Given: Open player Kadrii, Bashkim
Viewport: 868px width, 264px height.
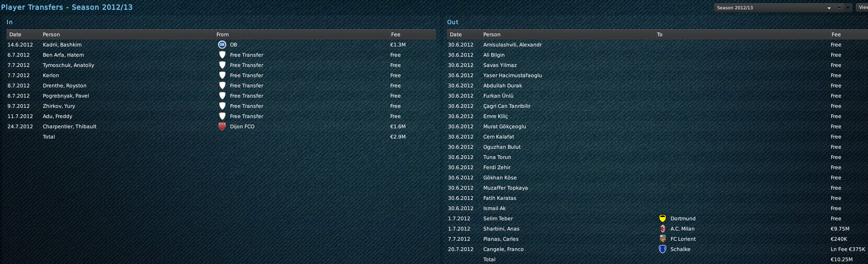Looking at the screenshot, I should pyautogui.click(x=62, y=45).
